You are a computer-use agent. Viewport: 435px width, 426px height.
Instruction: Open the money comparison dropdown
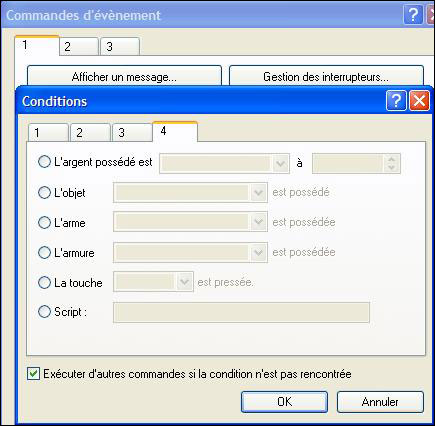224,163
